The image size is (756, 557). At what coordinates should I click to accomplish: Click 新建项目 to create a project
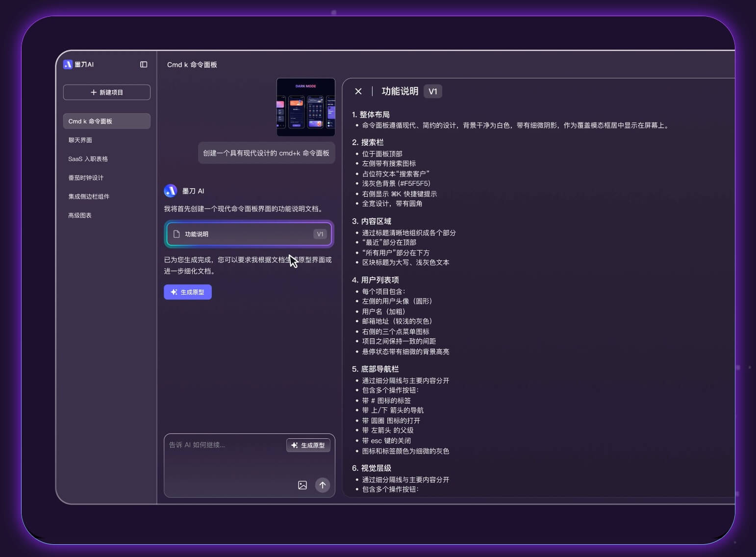106,92
